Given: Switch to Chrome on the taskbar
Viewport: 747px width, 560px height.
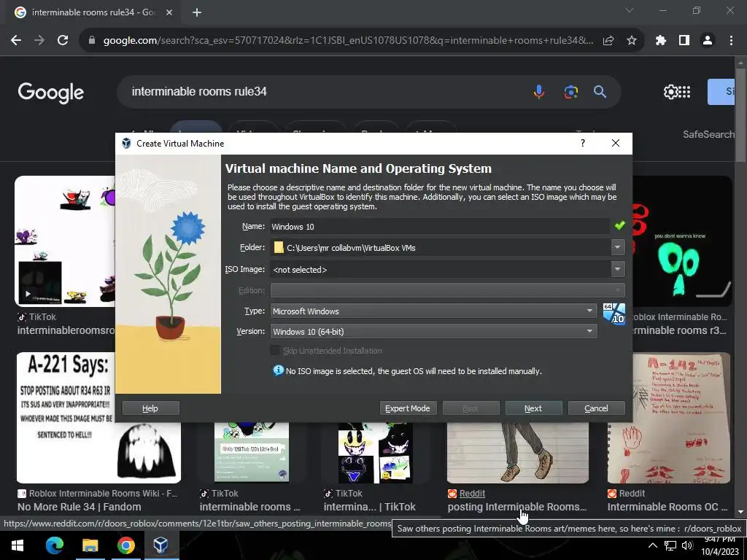Looking at the screenshot, I should click(x=125, y=545).
